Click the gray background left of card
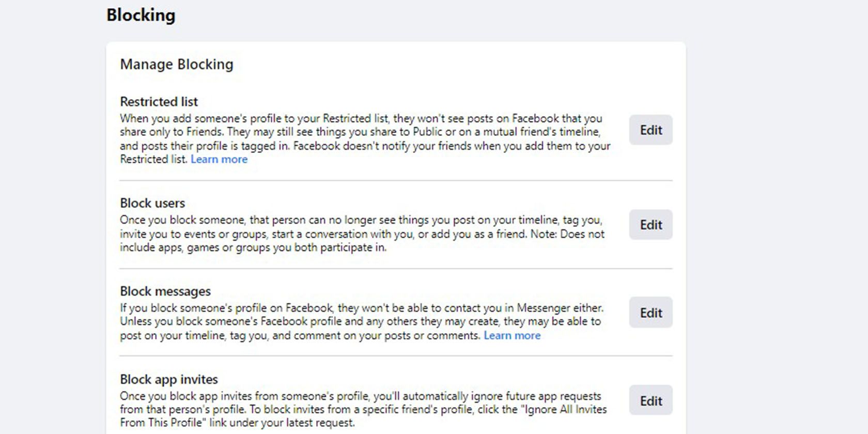This screenshot has height=434, width=868. click(x=52, y=207)
